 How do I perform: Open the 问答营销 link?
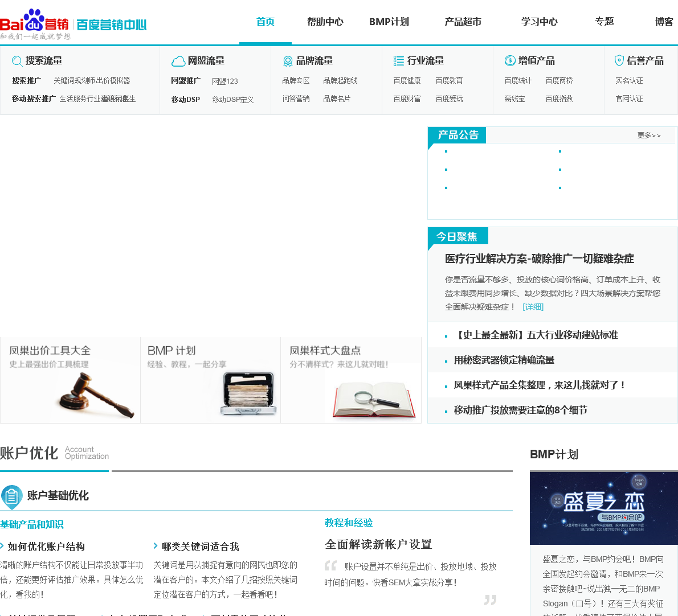coord(296,98)
